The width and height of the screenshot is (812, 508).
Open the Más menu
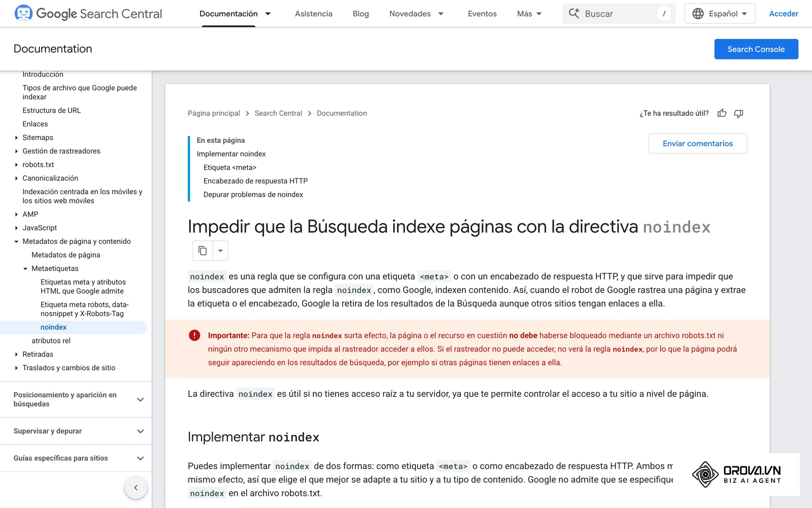tap(529, 14)
